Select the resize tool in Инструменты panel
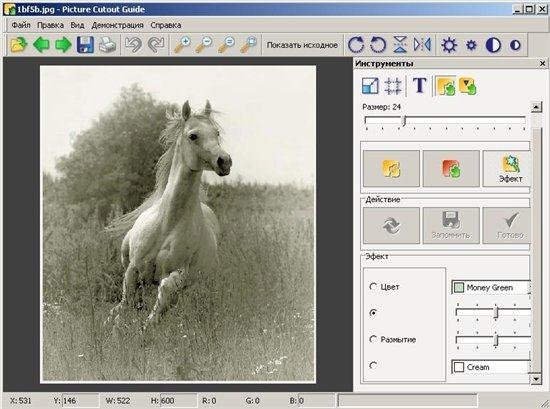The image size is (550, 409). coord(370,86)
